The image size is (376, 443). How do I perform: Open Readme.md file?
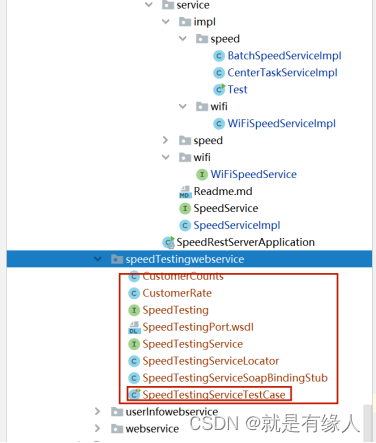coord(223,191)
